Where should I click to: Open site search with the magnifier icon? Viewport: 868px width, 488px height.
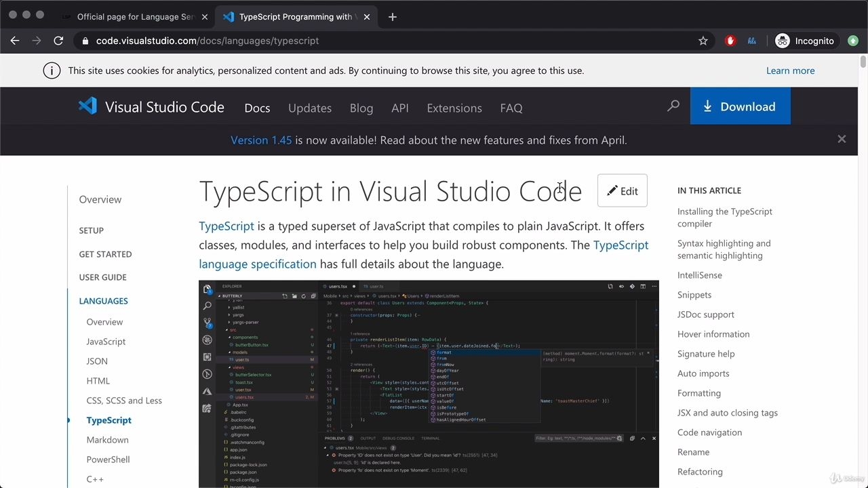tap(673, 106)
